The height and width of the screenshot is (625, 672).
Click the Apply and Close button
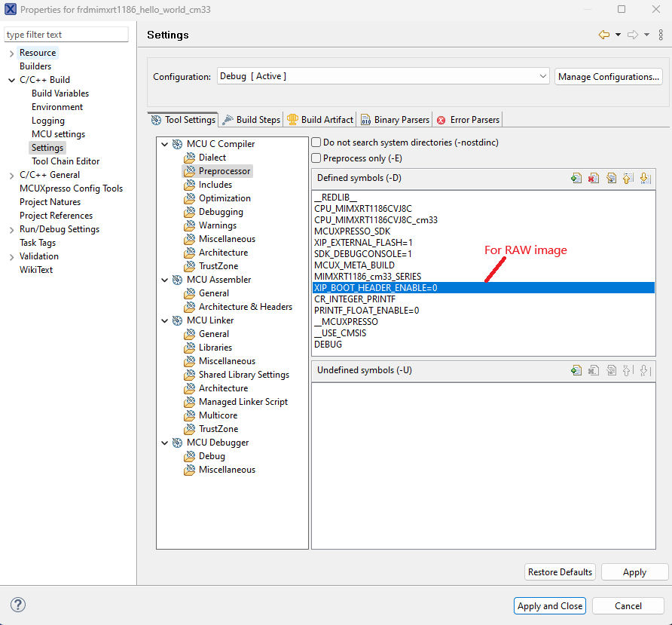point(550,605)
